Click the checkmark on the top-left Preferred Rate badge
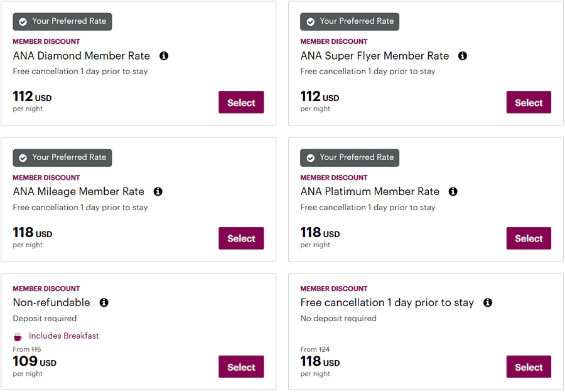Image resolution: width=565 pixels, height=392 pixels. 23,21
